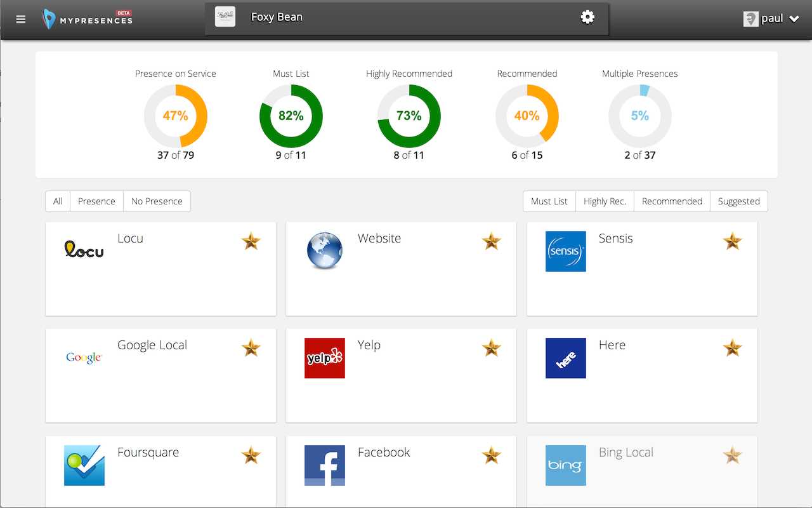Click the Google Local logo icon
812x508 pixels.
click(84, 358)
